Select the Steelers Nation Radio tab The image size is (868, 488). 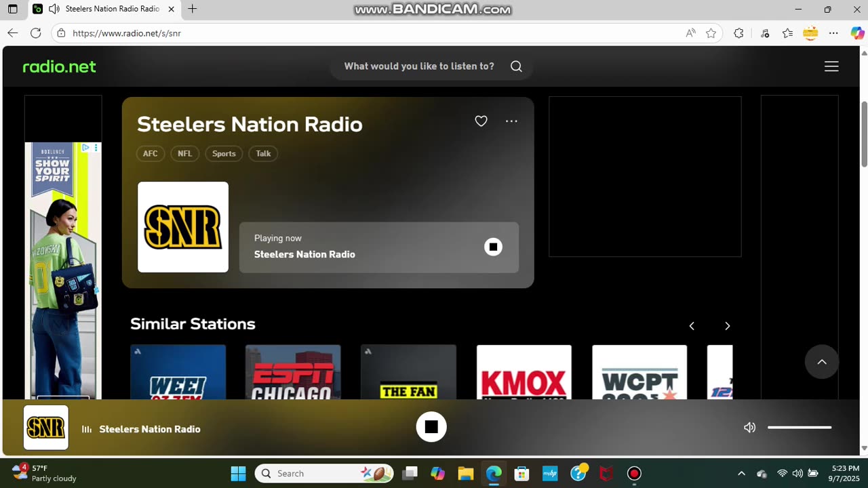(x=104, y=9)
